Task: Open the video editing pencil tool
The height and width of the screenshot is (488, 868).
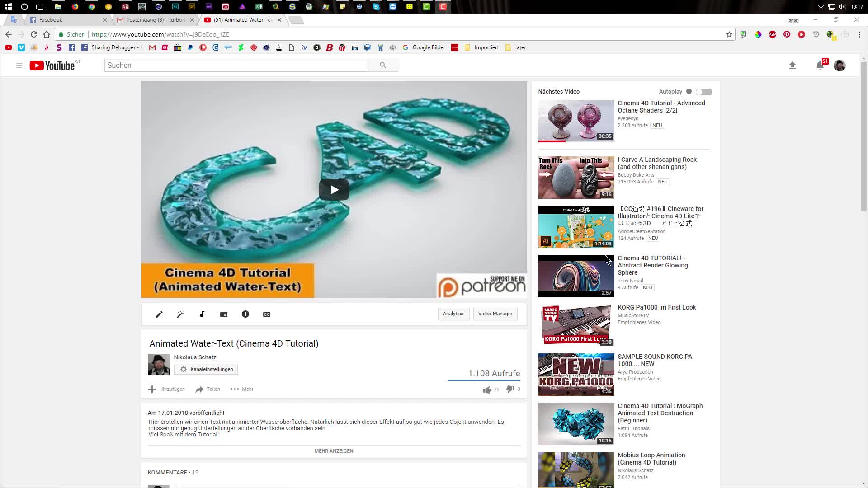Action: point(159,314)
